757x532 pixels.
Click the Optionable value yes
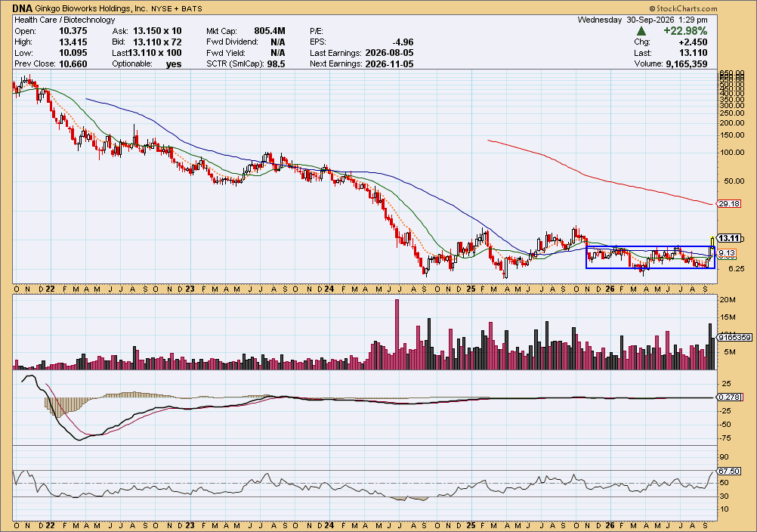point(174,63)
